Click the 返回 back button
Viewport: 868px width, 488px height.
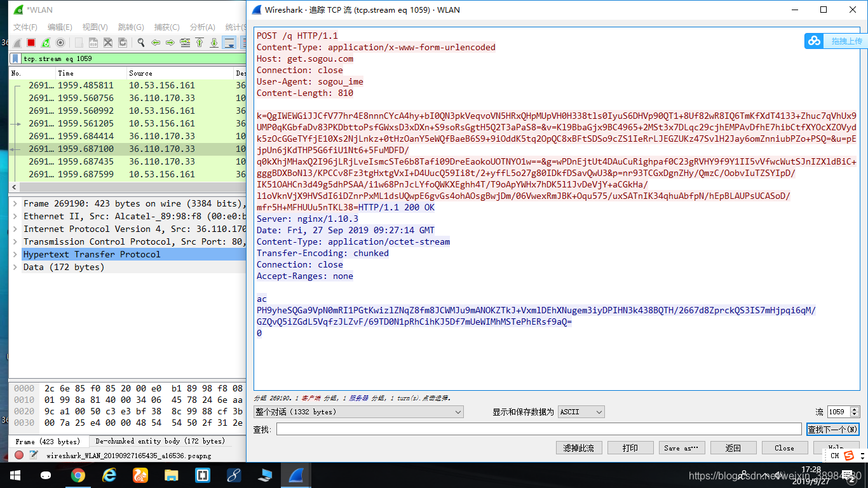click(x=733, y=448)
